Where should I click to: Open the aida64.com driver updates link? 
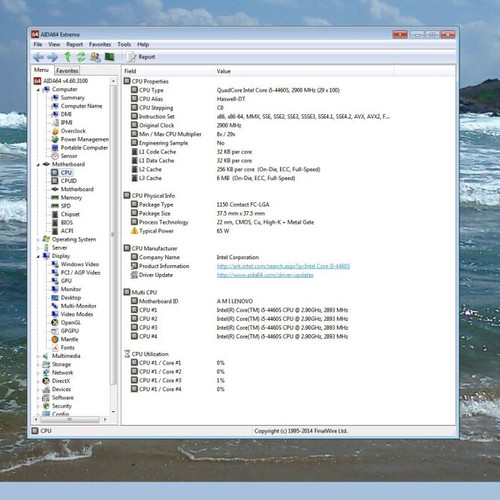tap(265, 275)
